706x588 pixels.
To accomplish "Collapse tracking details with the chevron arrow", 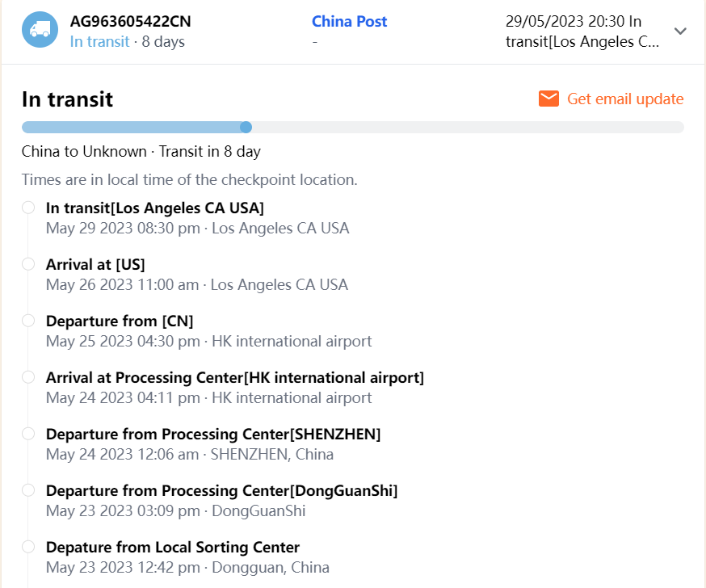I will coord(680,31).
